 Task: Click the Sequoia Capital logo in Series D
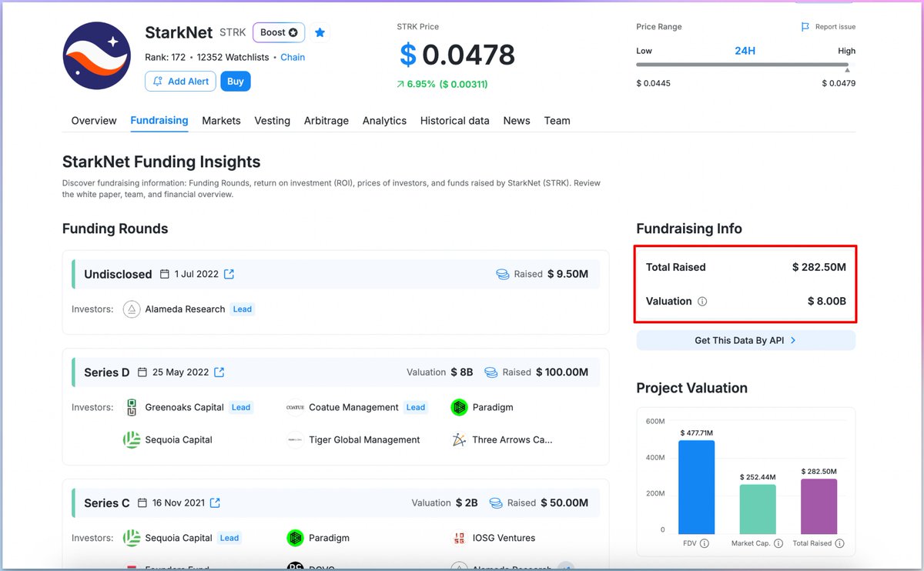tap(132, 440)
